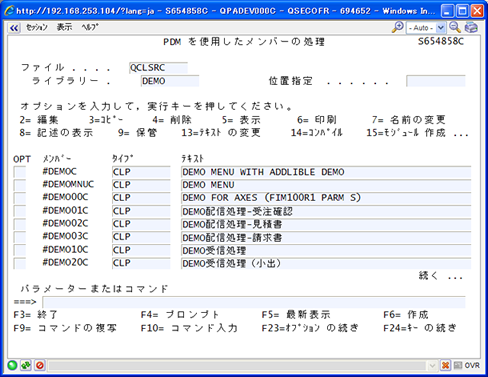Click the 位置指定 input field
The image size is (488, 377).
click(436, 81)
